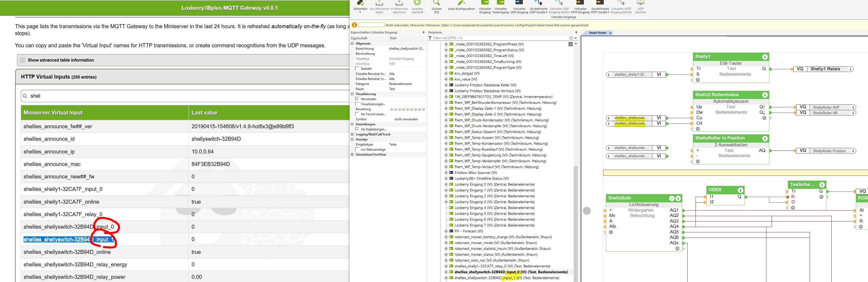Image resolution: width=868 pixels, height=282 pixels.
Task: Expand the Logging/Mail/Call/Track section
Action: pyautogui.click(x=353, y=134)
